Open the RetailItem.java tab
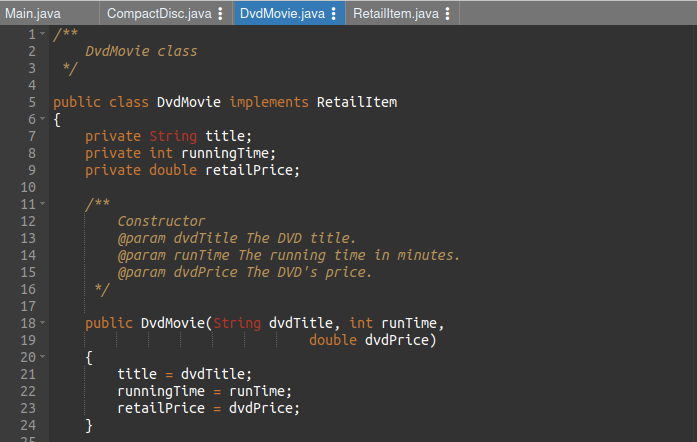 click(395, 13)
